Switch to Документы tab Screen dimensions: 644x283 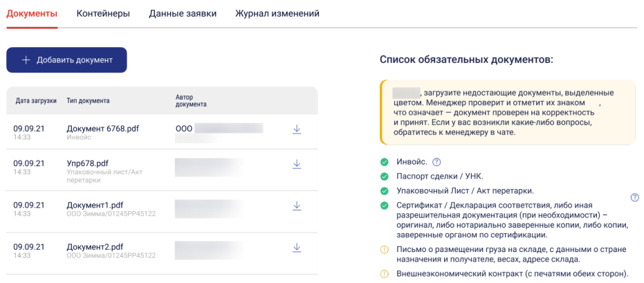(32, 14)
